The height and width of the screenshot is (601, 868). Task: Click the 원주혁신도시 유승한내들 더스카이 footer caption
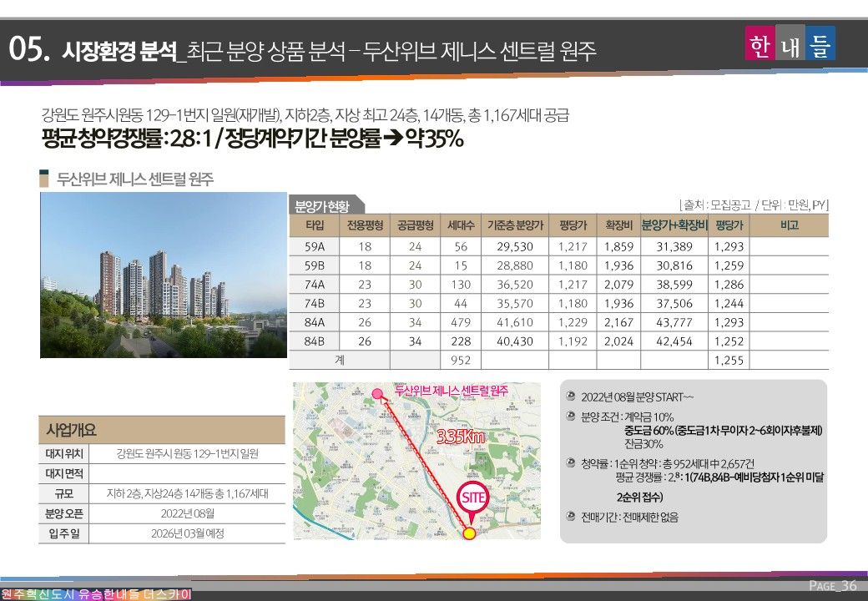pyautogui.click(x=96, y=594)
